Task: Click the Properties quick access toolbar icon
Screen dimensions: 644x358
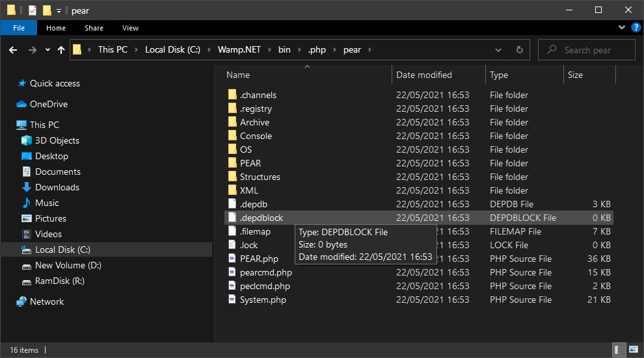Action: click(33, 10)
